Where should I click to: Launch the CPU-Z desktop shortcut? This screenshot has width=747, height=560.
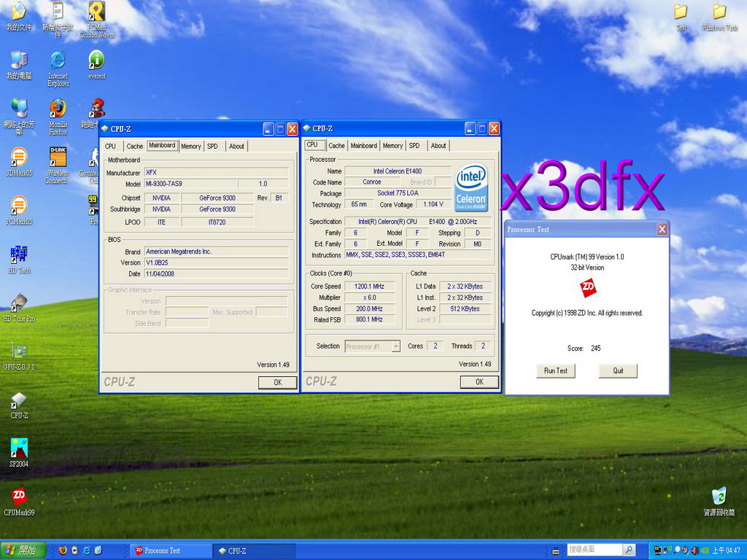point(19,405)
